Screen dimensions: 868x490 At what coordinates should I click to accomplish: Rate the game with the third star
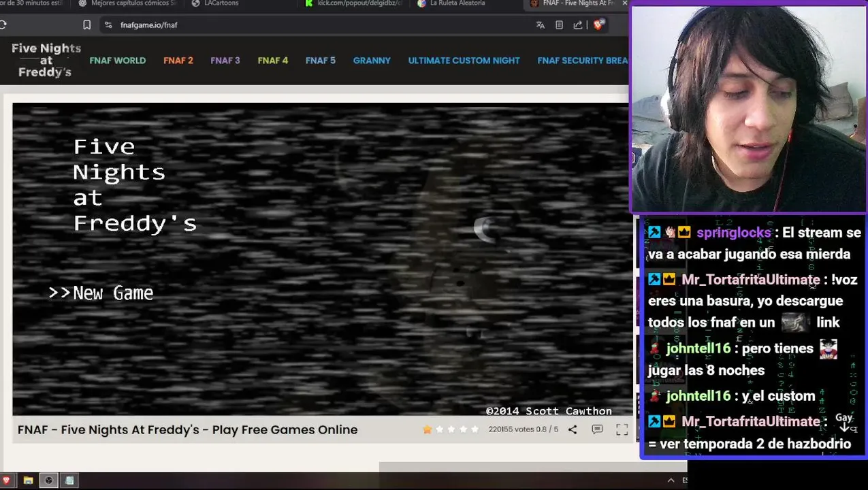pos(451,429)
